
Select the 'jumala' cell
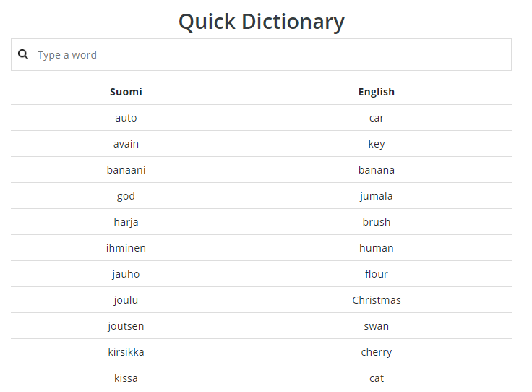tap(376, 196)
